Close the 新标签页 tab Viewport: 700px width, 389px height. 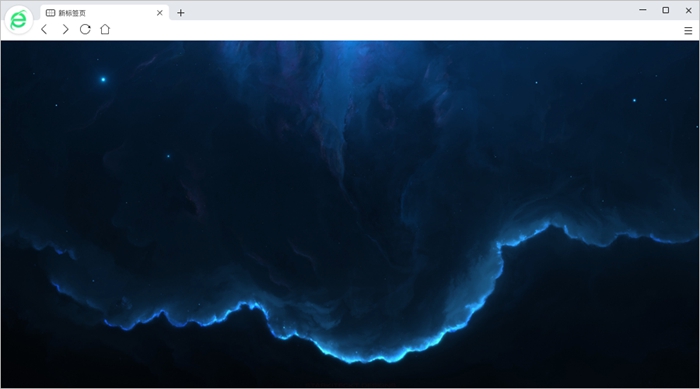[x=159, y=13]
